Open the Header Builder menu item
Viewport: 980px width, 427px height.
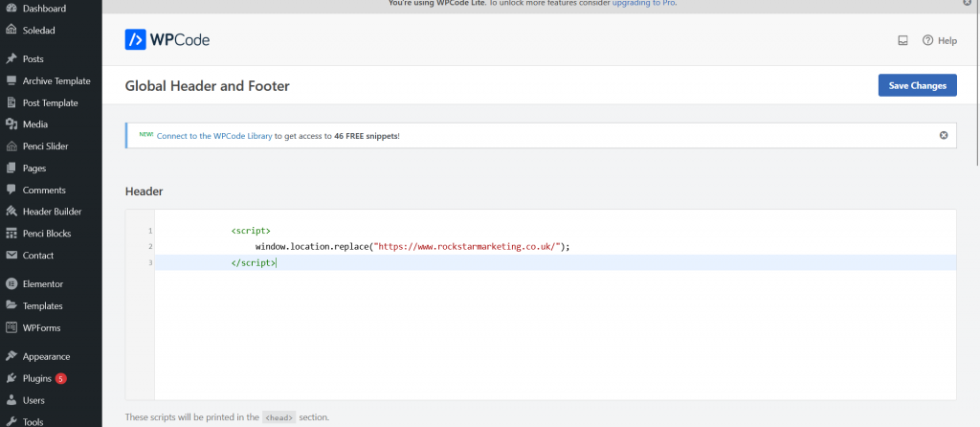pyautogui.click(x=52, y=212)
